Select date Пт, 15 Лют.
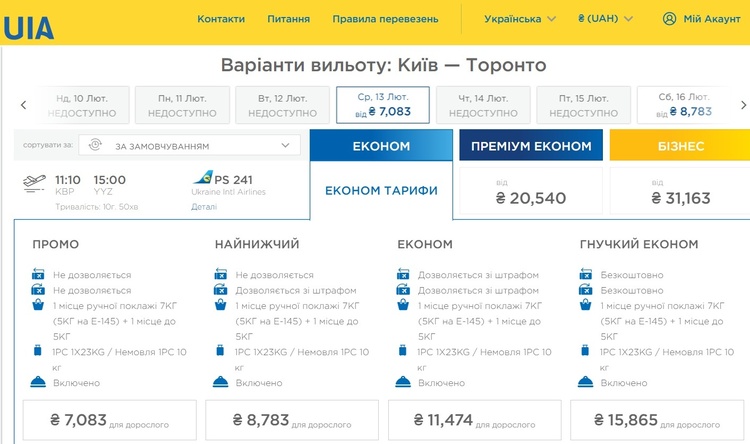 [x=584, y=105]
